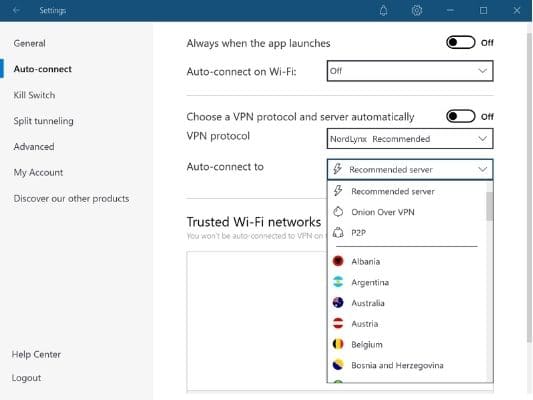Click lightning icon beside Recommended server option

[338, 191]
